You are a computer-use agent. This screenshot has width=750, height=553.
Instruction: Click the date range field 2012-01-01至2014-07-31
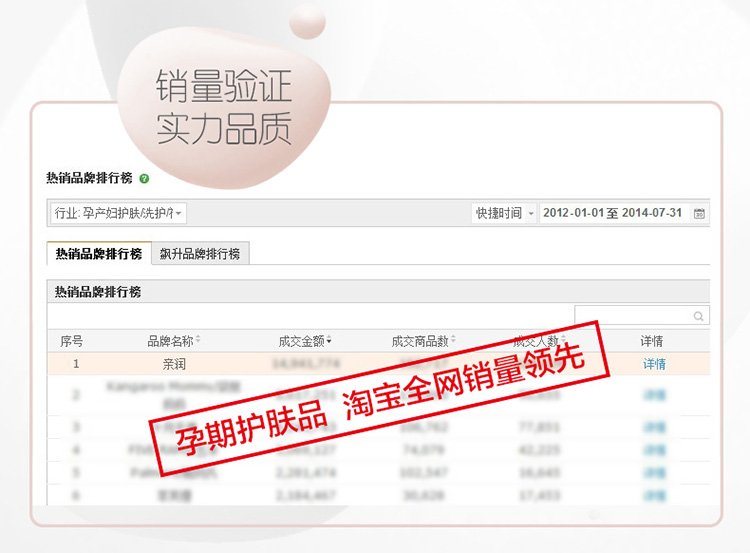coord(613,213)
